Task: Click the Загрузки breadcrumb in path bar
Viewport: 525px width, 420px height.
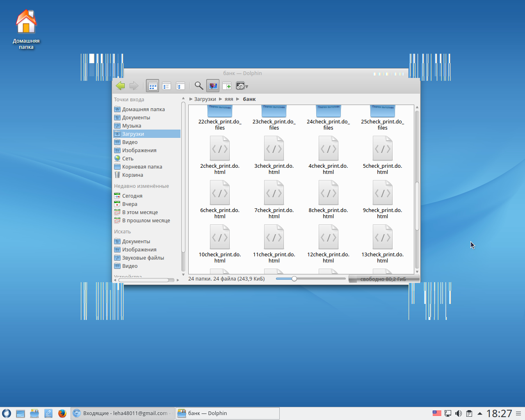Action: pos(205,99)
